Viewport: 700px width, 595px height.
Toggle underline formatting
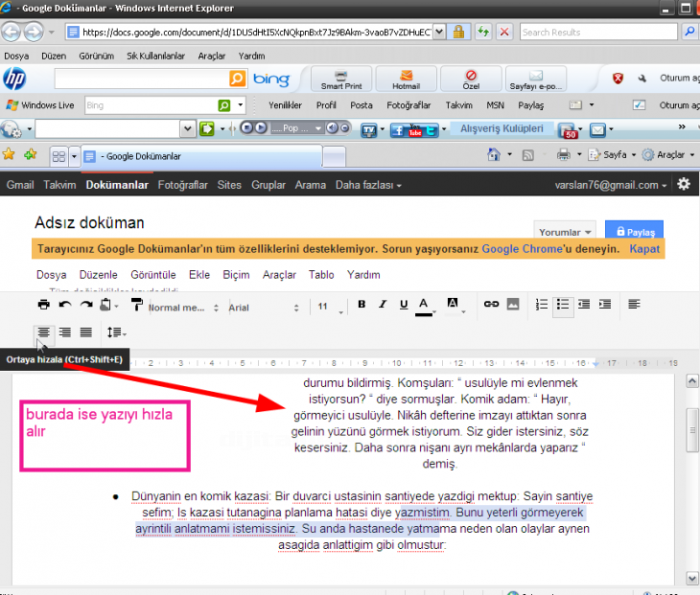point(403,305)
